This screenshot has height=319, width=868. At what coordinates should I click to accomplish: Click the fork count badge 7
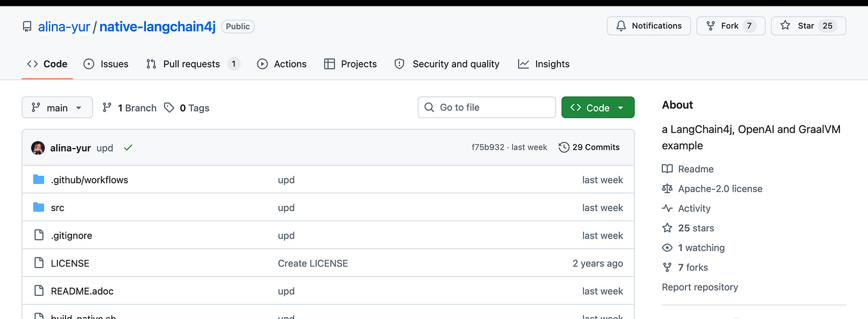[749, 26]
